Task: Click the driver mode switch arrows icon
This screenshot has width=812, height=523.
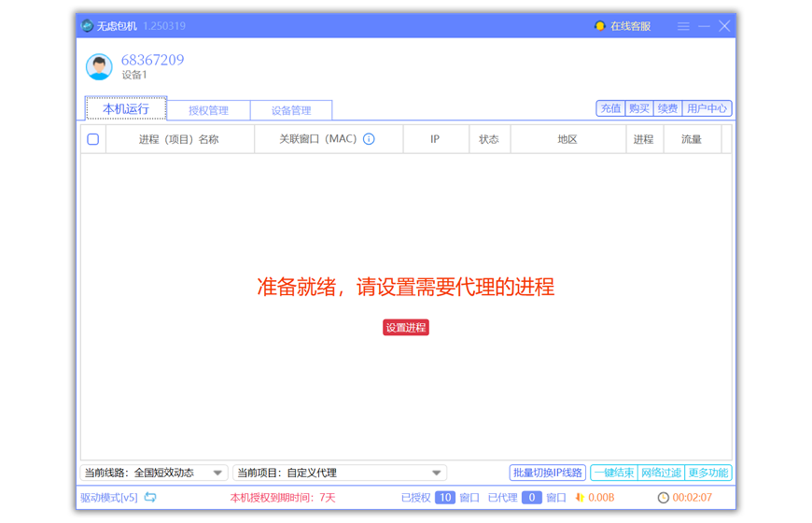Action: coord(150,498)
